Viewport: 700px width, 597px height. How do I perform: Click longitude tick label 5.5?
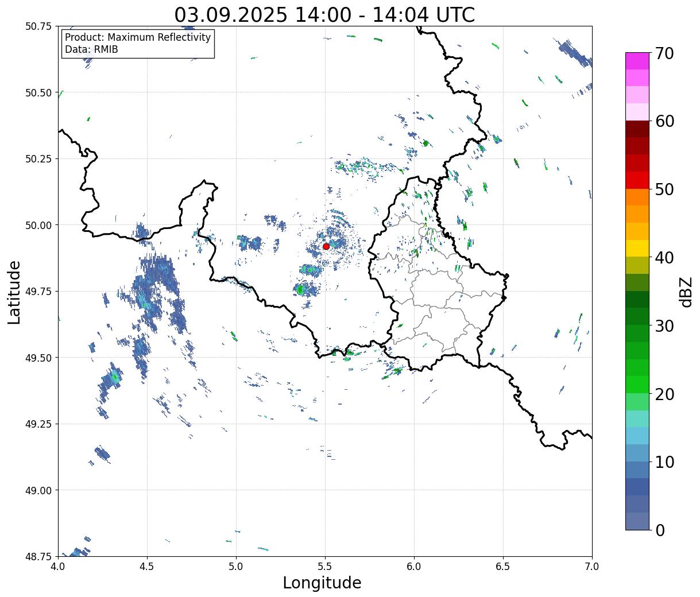click(x=325, y=567)
